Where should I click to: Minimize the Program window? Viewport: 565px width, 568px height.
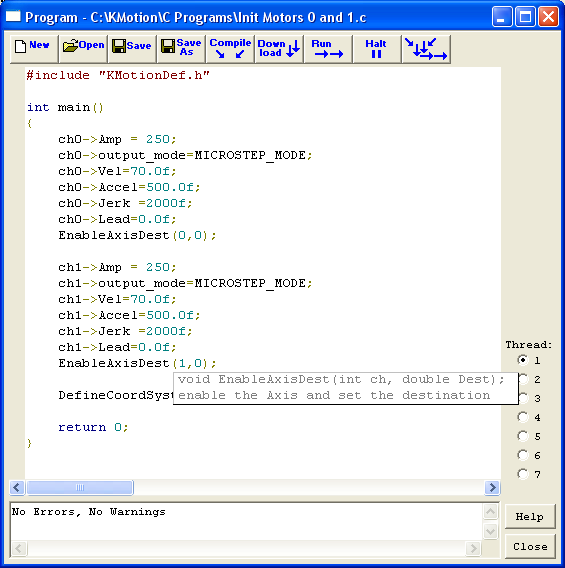pos(502,17)
